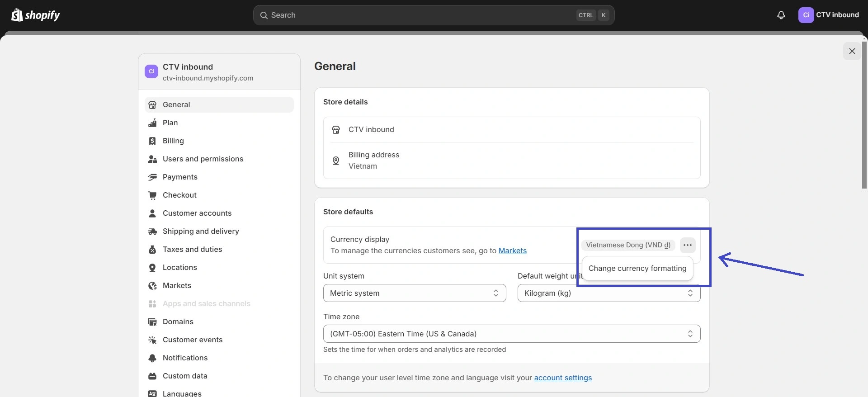Click the Taxes and duties icon
This screenshot has width=868, height=397.
[x=152, y=250]
